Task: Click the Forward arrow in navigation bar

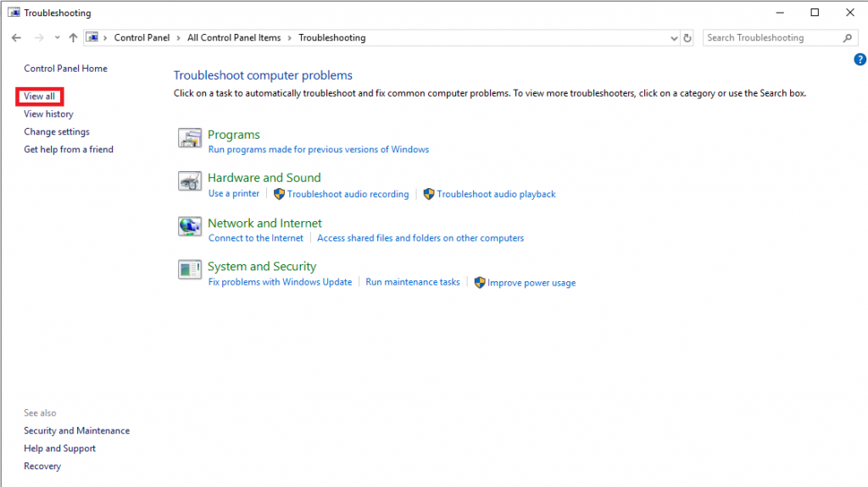Action: [x=39, y=37]
